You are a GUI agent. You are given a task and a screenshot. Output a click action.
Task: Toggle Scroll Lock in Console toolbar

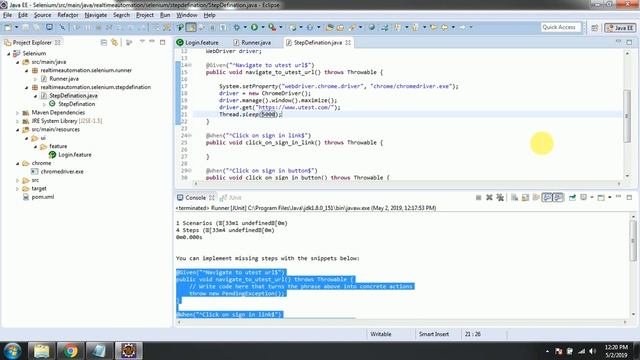tap(525, 198)
